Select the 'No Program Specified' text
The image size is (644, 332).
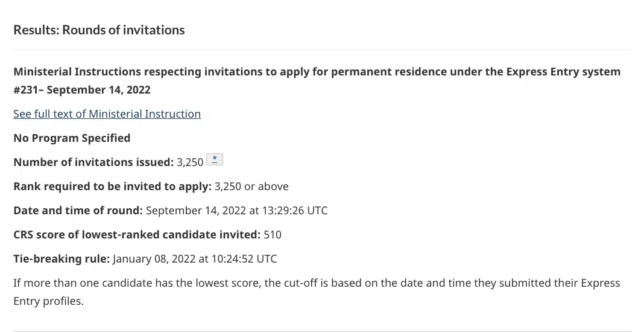tap(72, 138)
